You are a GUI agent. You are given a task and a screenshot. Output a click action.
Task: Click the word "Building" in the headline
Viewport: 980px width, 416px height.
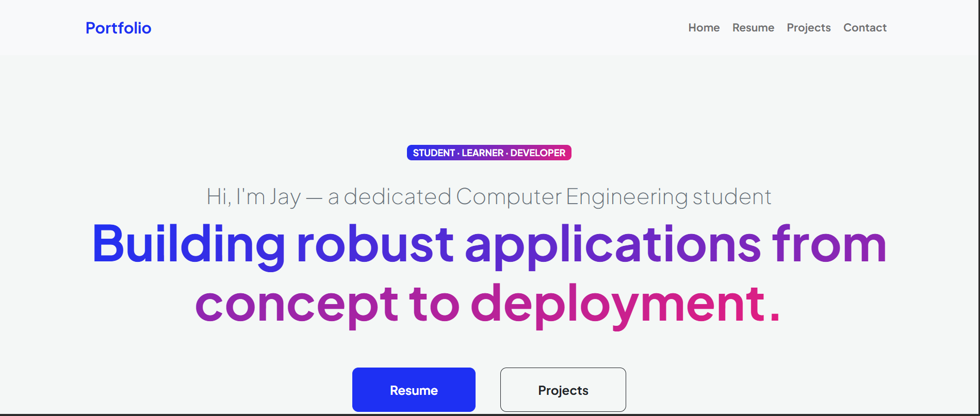pos(188,244)
